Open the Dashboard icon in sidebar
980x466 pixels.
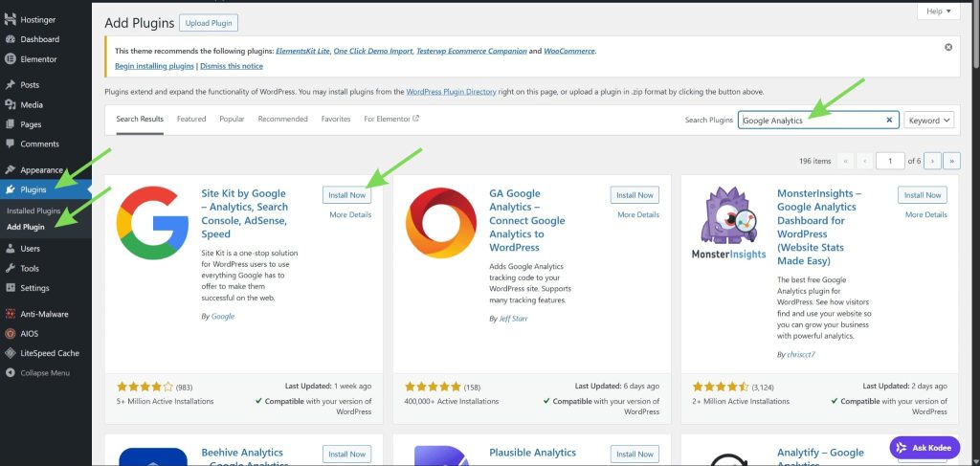point(10,39)
